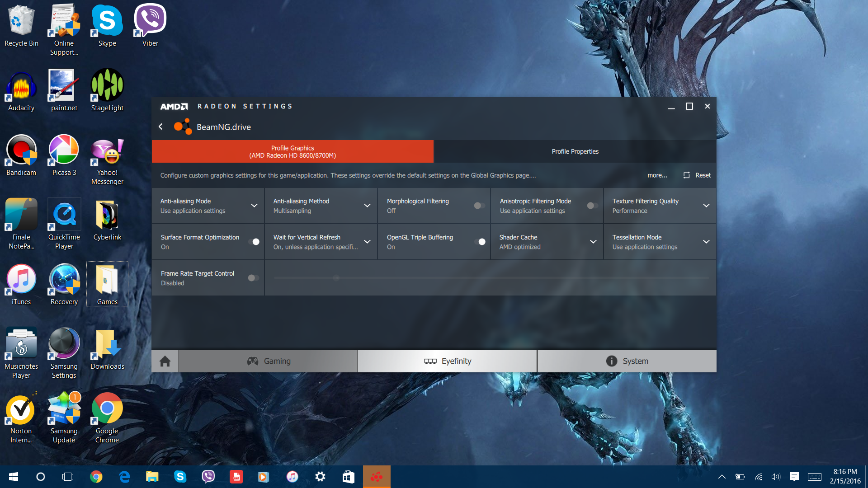
Task: Open the System tab
Action: point(627,361)
